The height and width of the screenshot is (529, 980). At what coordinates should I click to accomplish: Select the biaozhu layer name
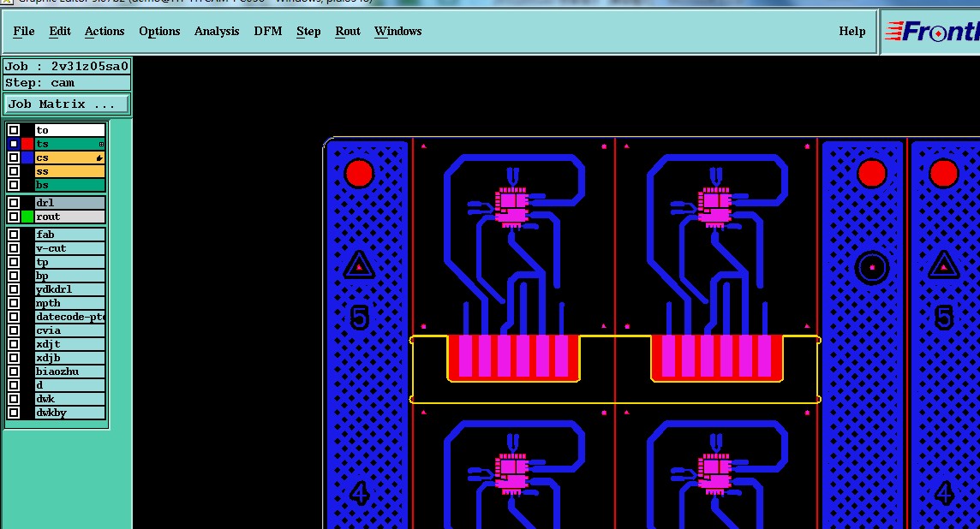pos(70,371)
